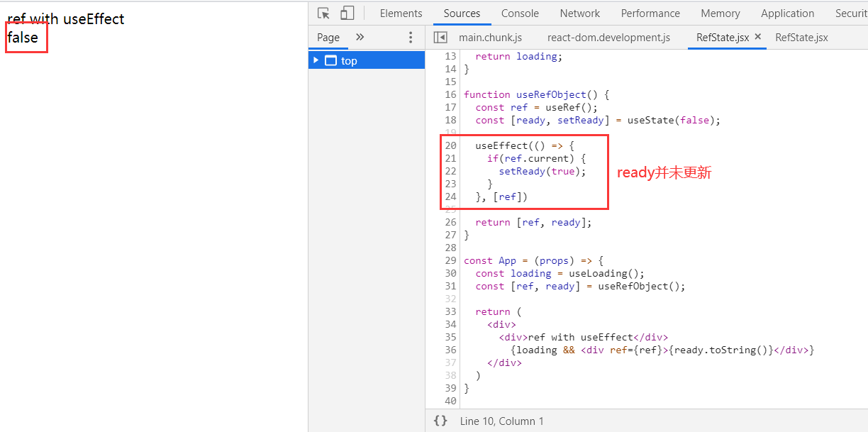Click the 'if(ref.current) {' code line
The height and width of the screenshot is (432, 868).
point(537,158)
